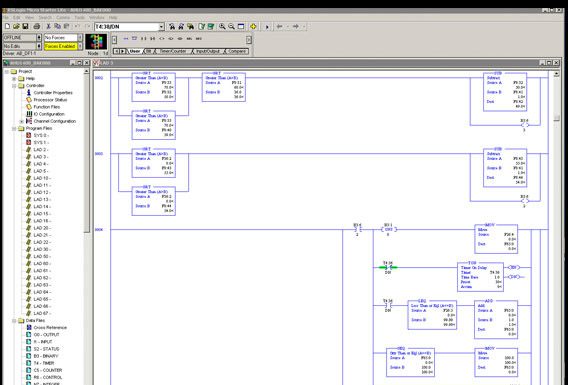Click the Cut scissors icon
This screenshot has height=385, width=568.
pos(49,26)
